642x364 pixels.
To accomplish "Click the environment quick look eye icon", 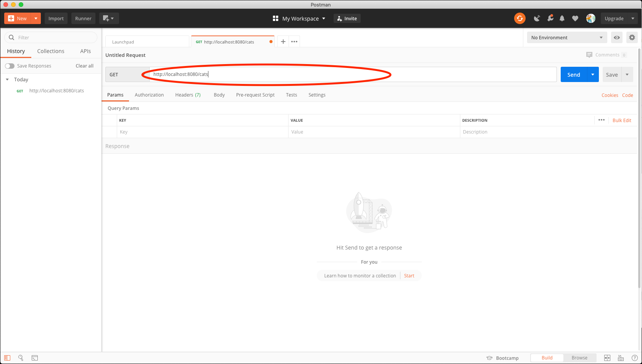I will point(617,37).
